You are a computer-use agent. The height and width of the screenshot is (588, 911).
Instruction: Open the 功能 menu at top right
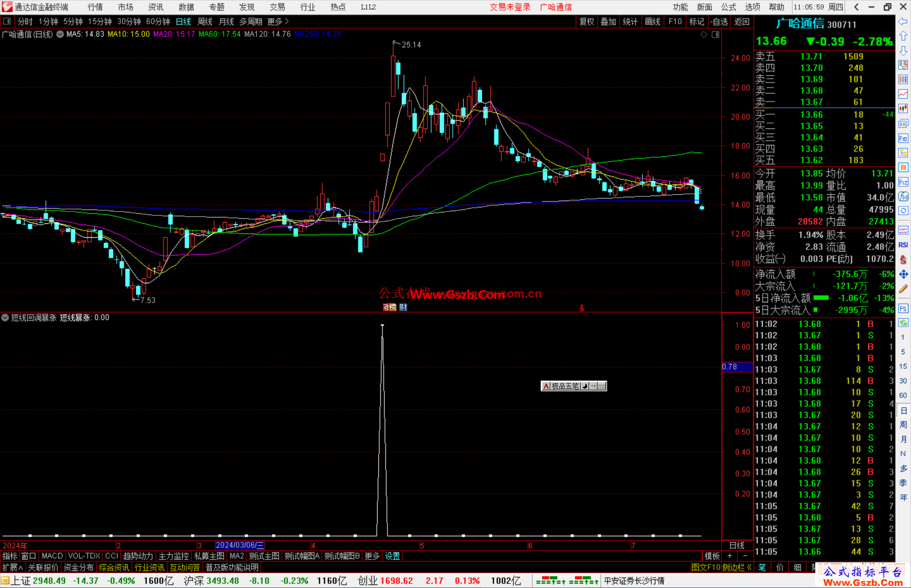(680, 7)
